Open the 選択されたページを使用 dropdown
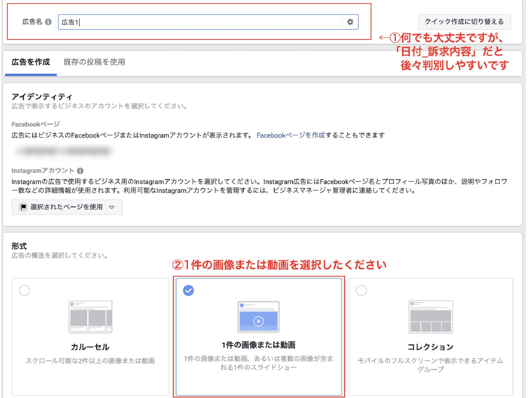Image resolution: width=532 pixels, height=398 pixels. (66, 207)
